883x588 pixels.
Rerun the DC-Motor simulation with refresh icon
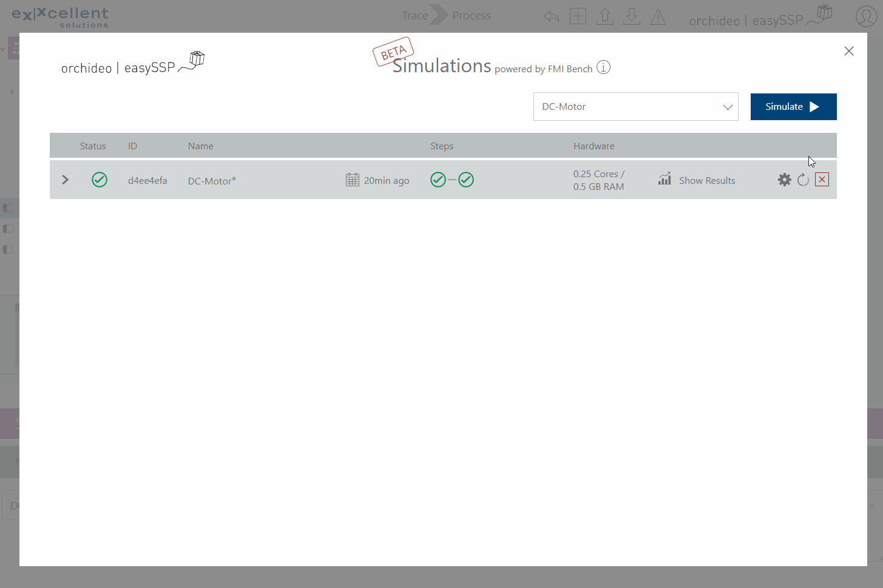click(803, 180)
